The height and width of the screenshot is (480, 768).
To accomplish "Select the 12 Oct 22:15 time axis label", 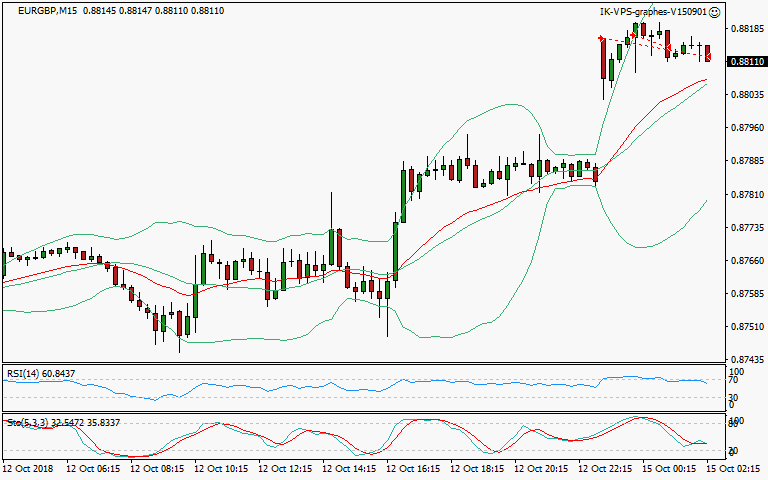I will [606, 468].
